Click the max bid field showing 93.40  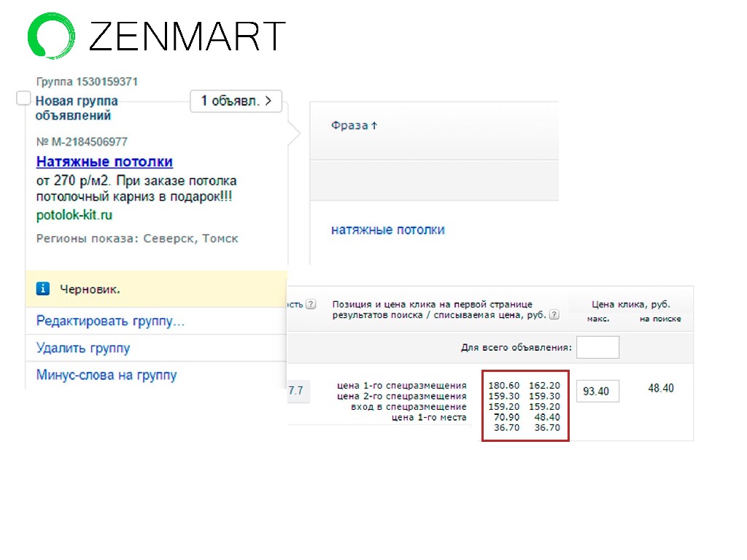coord(597,392)
